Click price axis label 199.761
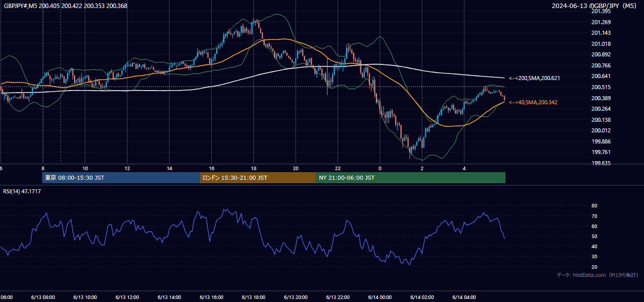The width and height of the screenshot is (644, 302). (x=601, y=153)
